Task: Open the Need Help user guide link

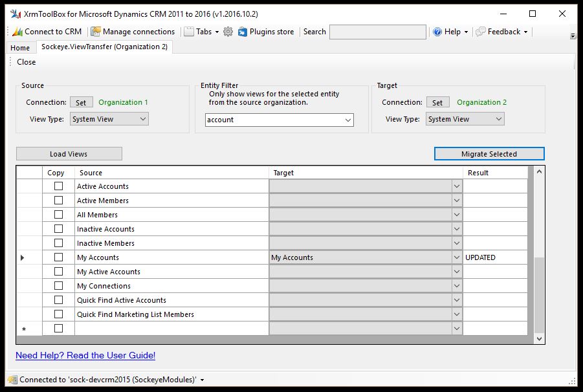Action: coord(85,355)
